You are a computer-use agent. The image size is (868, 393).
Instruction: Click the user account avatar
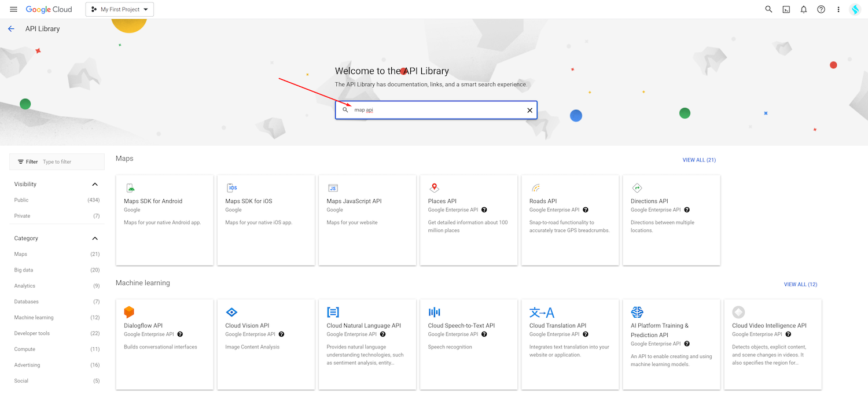tap(855, 9)
